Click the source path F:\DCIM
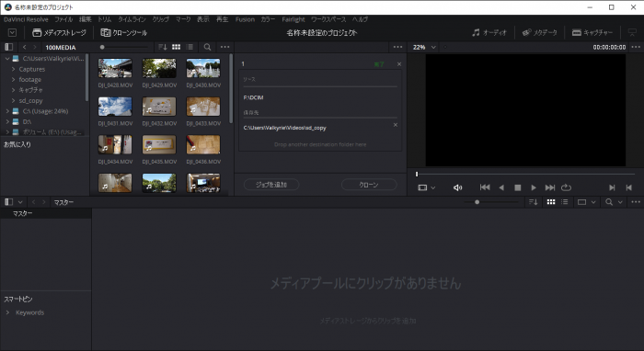 pyautogui.click(x=253, y=97)
